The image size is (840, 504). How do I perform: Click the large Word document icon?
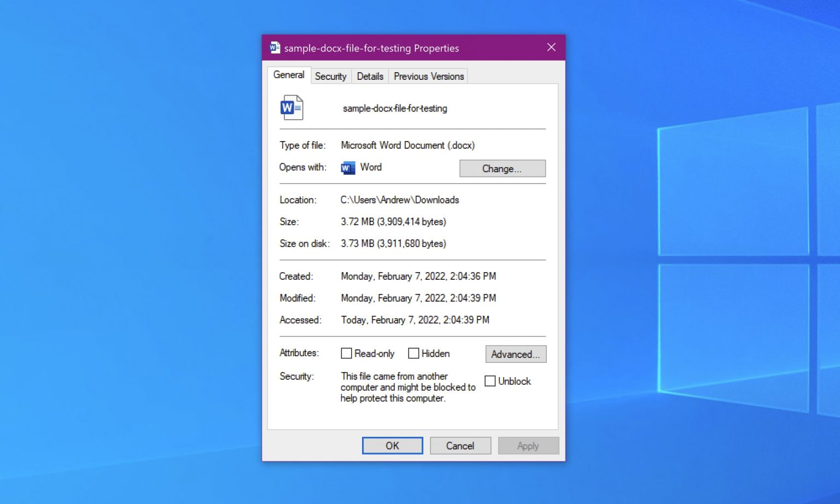(292, 107)
